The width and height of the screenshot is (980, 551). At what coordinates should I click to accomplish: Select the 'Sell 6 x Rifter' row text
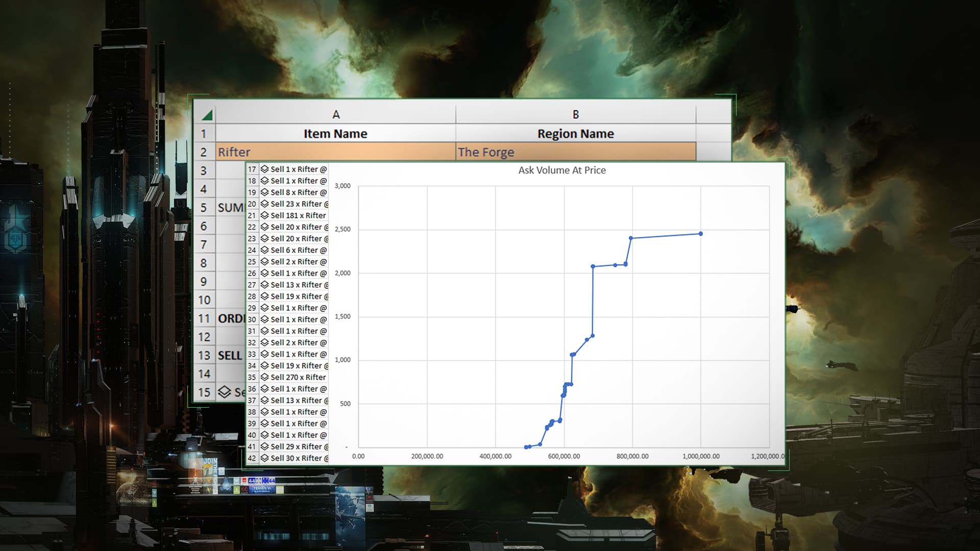click(299, 250)
